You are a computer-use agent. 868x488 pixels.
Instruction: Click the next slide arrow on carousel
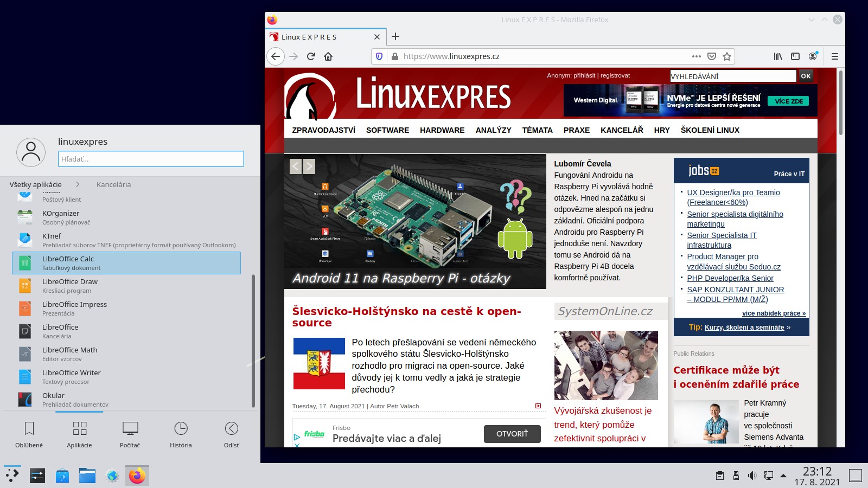[309, 166]
